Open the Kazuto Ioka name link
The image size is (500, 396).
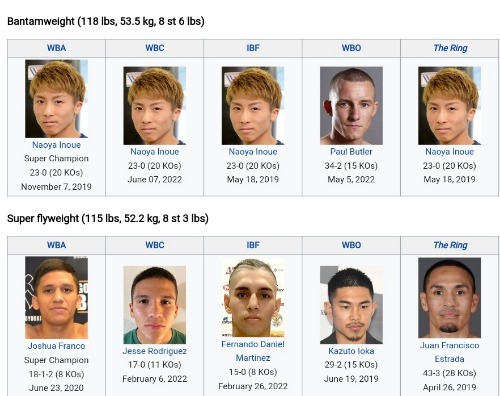coord(351,351)
